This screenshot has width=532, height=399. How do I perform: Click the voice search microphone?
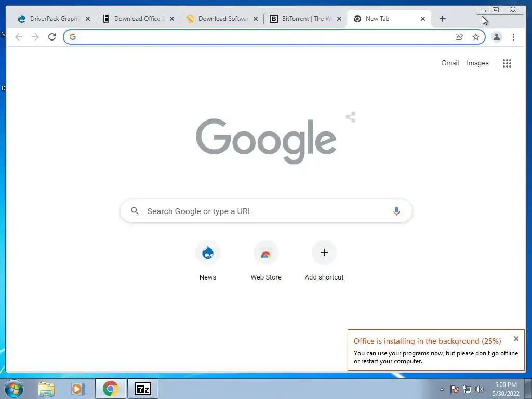coord(396,211)
